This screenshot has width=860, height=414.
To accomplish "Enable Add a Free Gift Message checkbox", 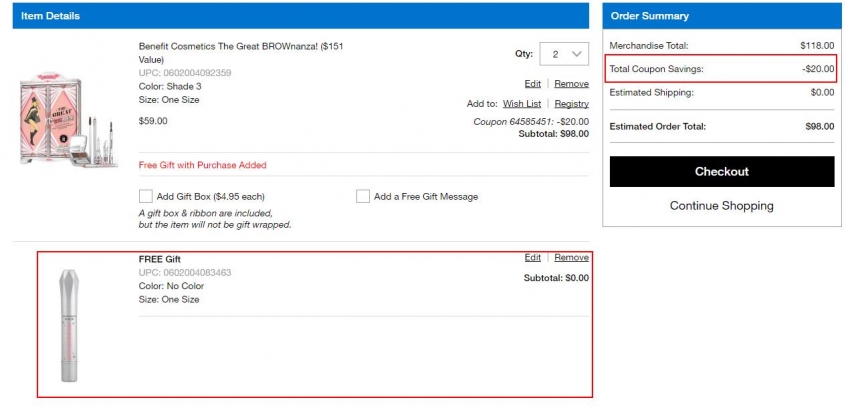I will (363, 196).
